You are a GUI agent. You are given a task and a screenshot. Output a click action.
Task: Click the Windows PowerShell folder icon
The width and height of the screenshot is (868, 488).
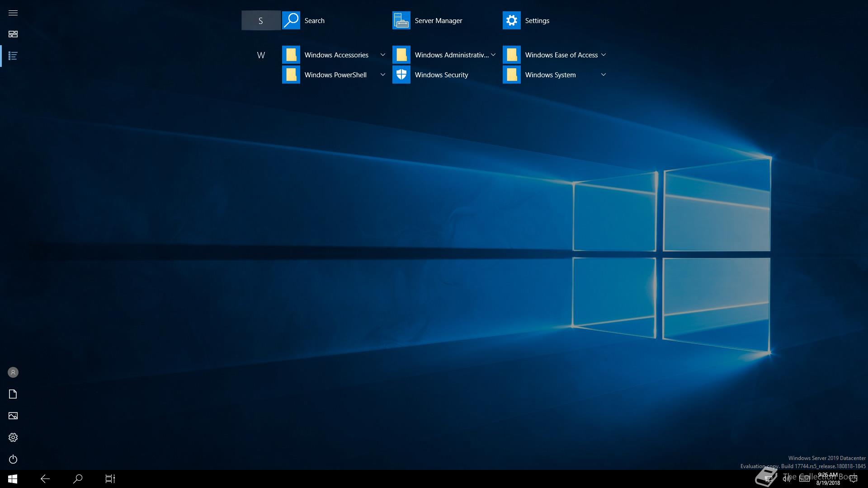point(291,75)
